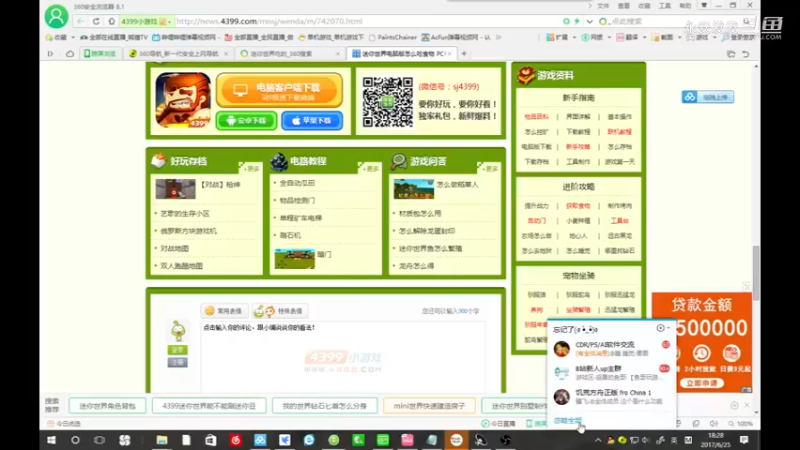Click recommended search 迷你世界角色背包
The height and width of the screenshot is (450, 800).
click(x=107, y=406)
